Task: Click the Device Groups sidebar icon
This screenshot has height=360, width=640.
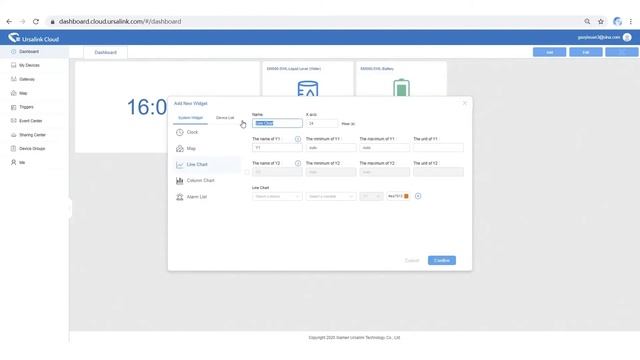Action: pos(13,149)
